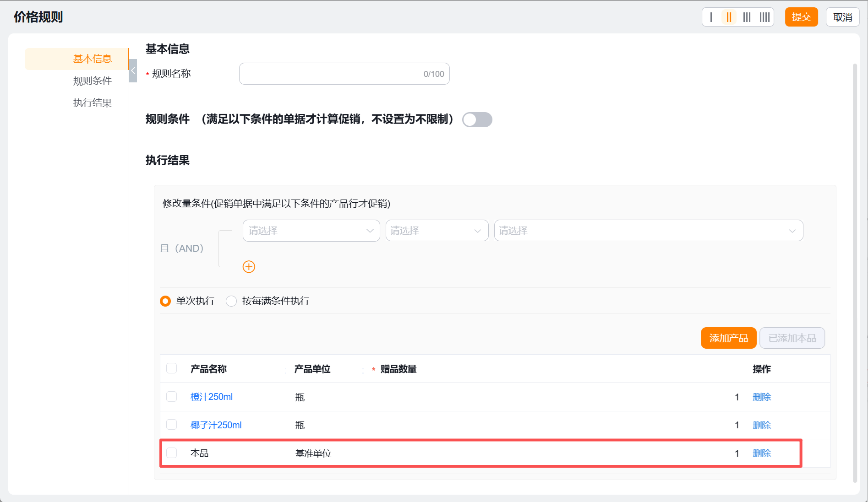Select the 按每满条件执行 radio option
The width and height of the screenshot is (868, 502).
(x=231, y=301)
